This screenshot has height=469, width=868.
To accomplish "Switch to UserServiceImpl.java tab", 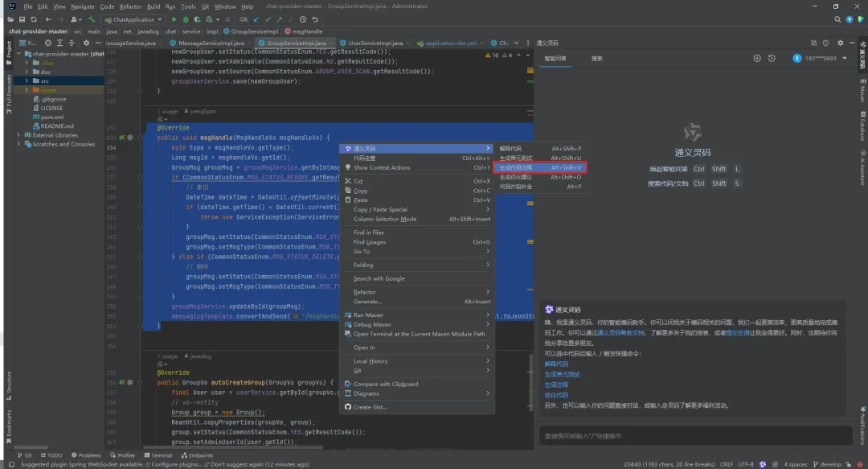I will (375, 43).
